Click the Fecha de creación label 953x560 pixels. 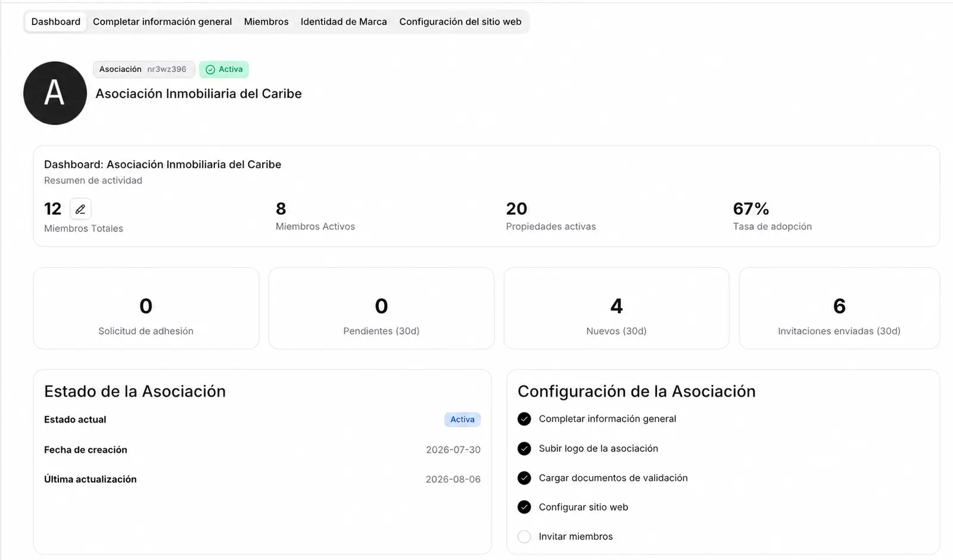coord(86,450)
